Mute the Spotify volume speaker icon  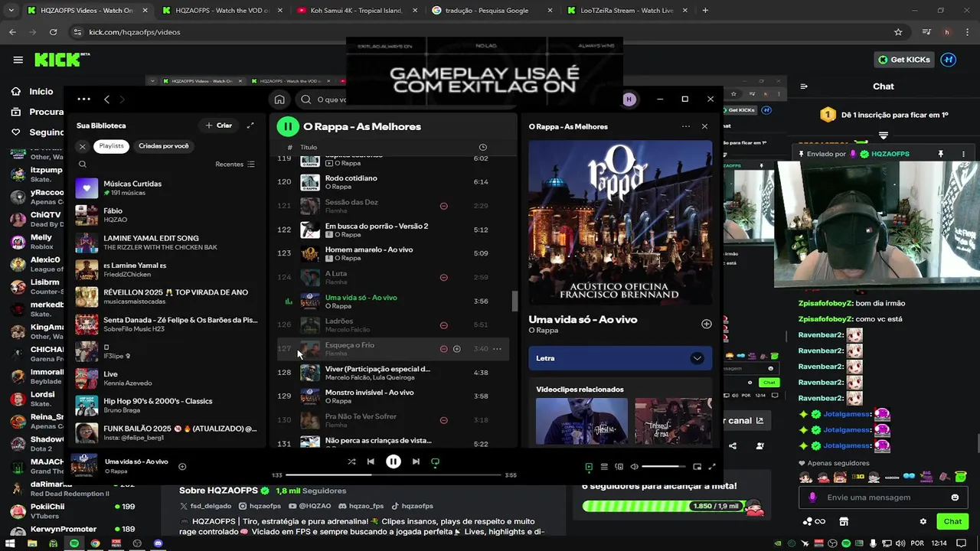point(634,466)
